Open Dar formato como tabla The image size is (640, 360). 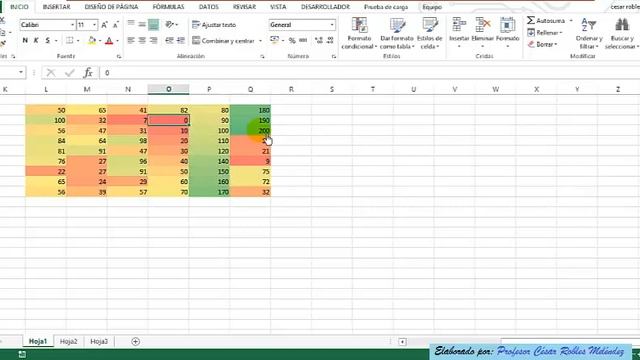click(x=397, y=33)
